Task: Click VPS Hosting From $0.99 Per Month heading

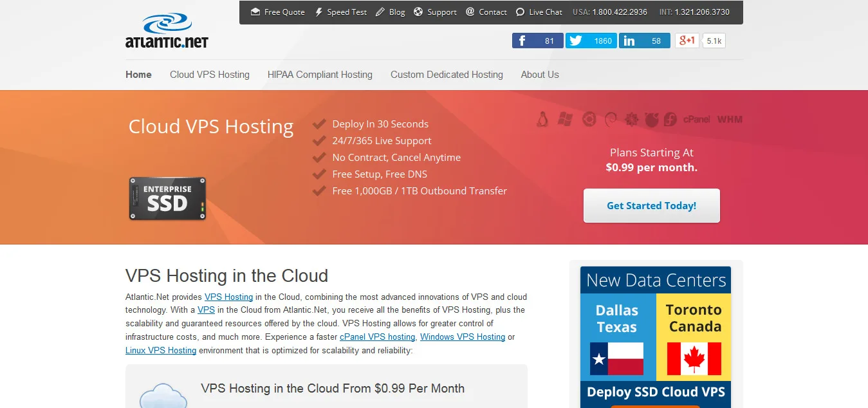Action: (333, 389)
